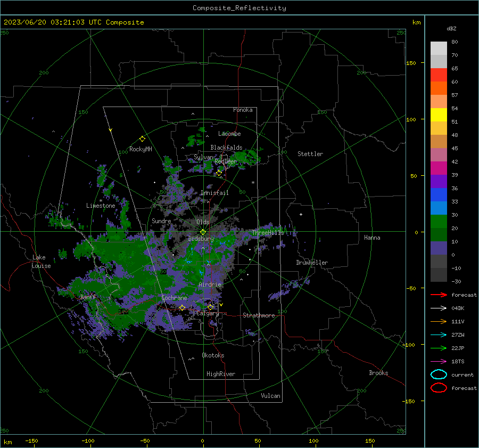Click the RockyMH label
The image size is (479, 448).
click(141, 149)
